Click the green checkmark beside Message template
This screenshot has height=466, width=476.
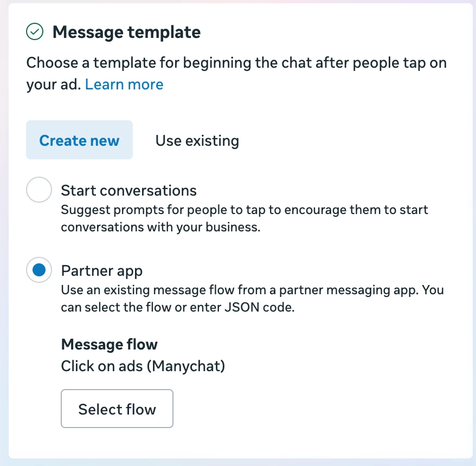pyautogui.click(x=35, y=33)
